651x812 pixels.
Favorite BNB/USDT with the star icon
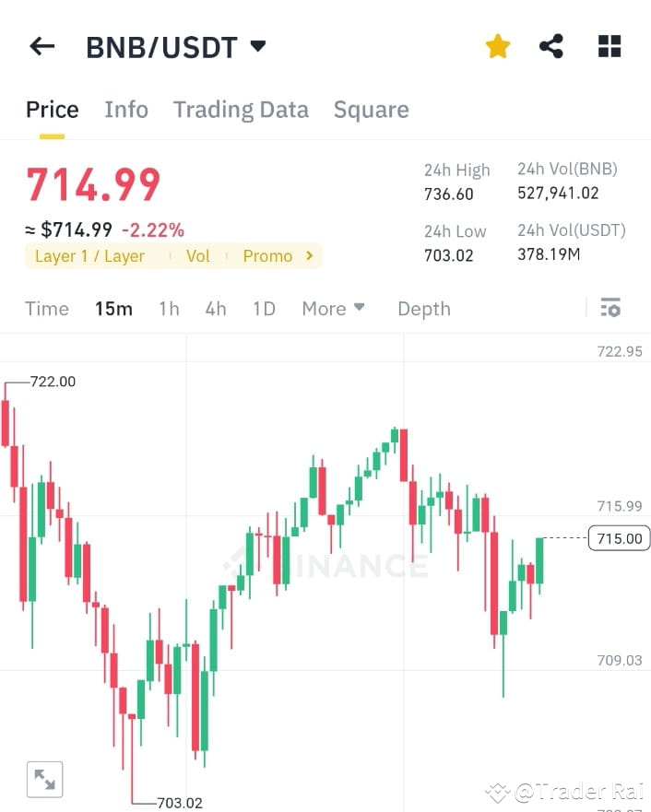[x=497, y=45]
